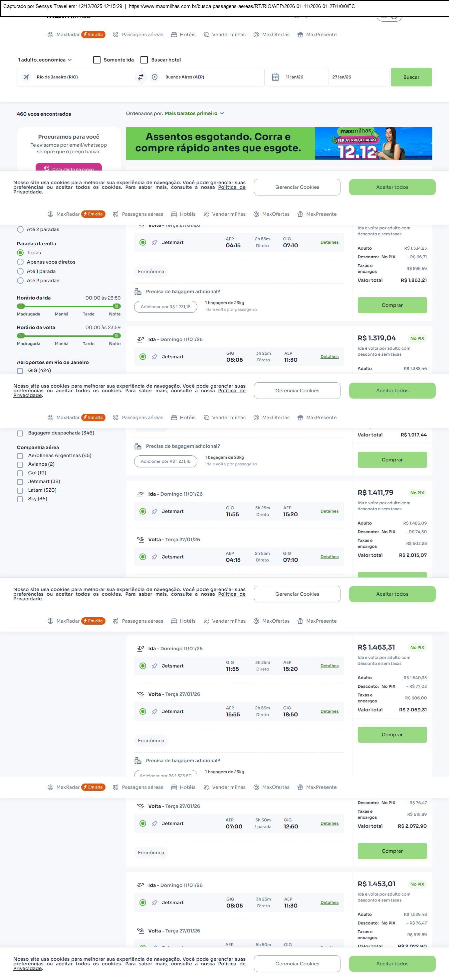Click the swap origin and destination arrows icon
Image resolution: width=449 pixels, height=980 pixels.
pyautogui.click(x=140, y=77)
